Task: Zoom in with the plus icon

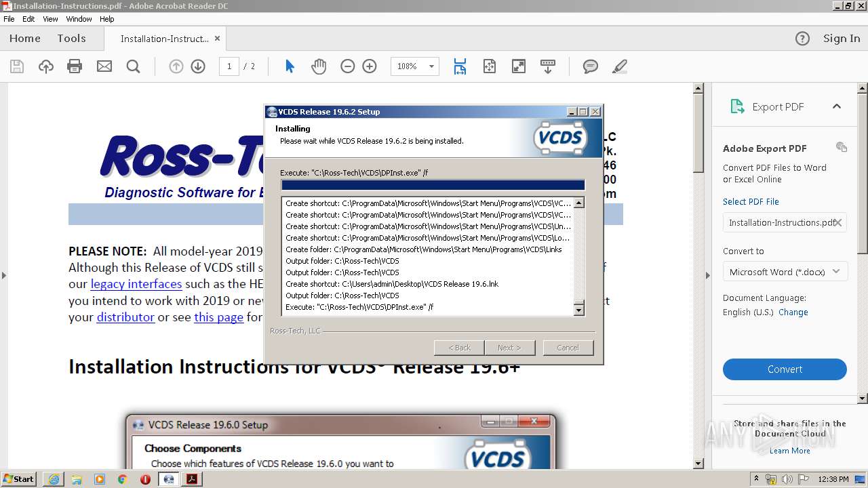Action: click(370, 66)
